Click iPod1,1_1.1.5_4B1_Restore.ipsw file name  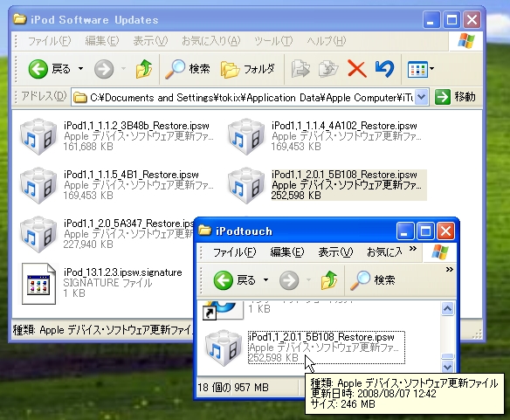pyautogui.click(x=131, y=175)
